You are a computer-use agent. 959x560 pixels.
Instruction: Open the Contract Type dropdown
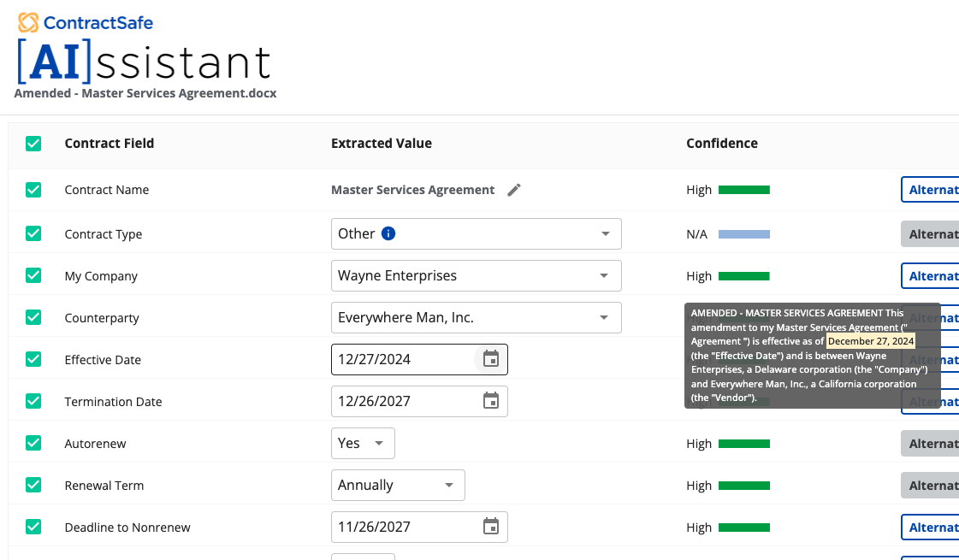pos(606,233)
